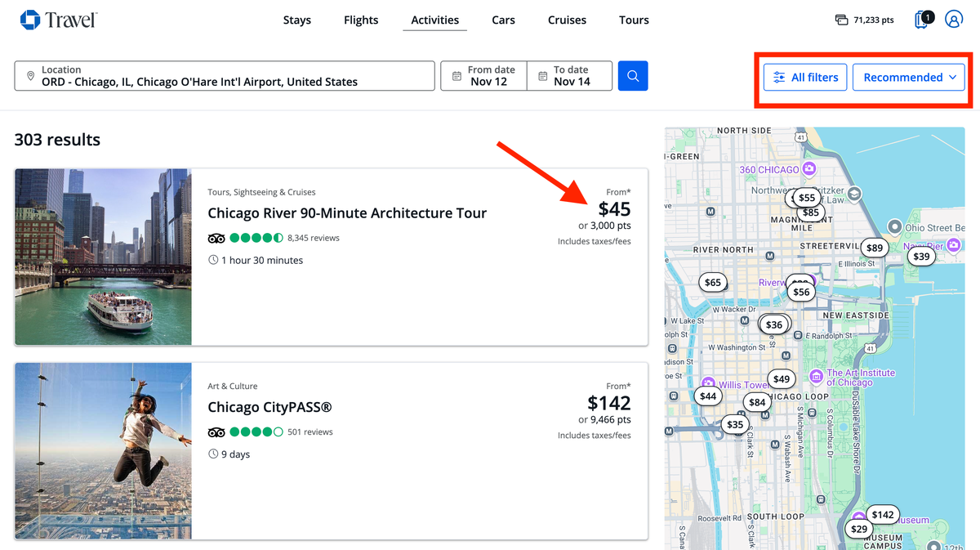Select the $49 map price marker

pos(782,378)
